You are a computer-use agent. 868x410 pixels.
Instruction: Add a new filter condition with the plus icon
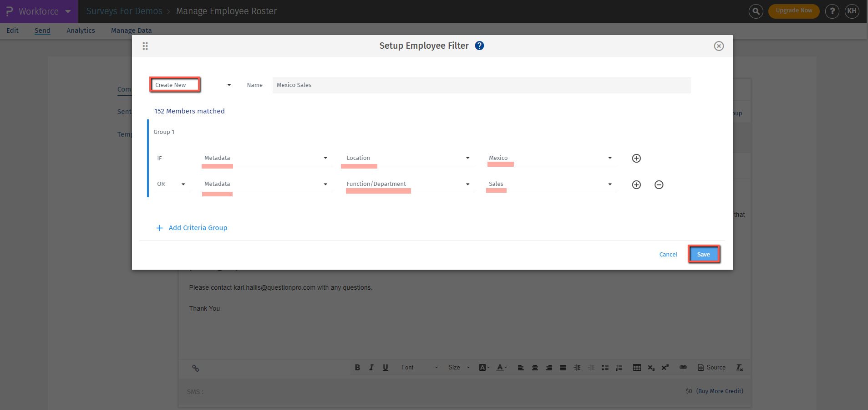pyautogui.click(x=636, y=158)
